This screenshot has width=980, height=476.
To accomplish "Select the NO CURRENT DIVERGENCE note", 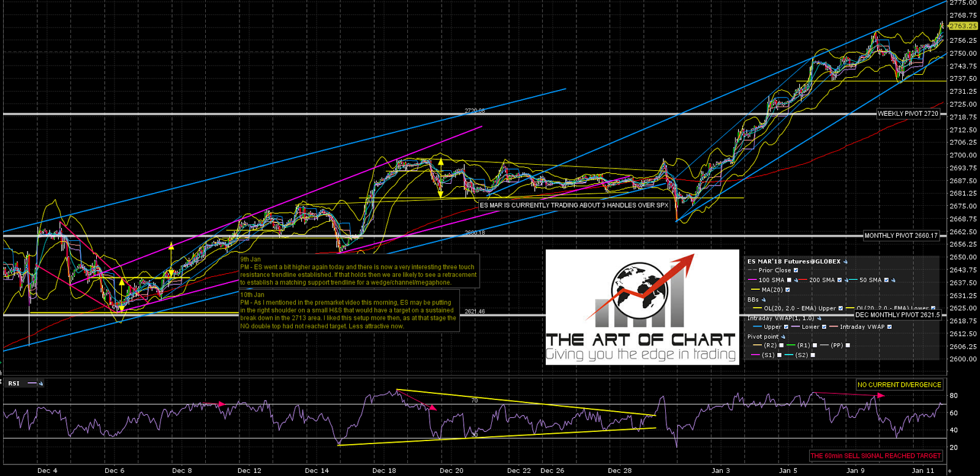I will tap(899, 385).
